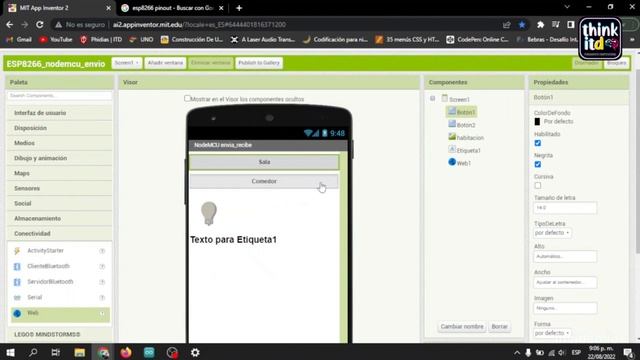Switch to Diseñador view
Screen dimensions: 640x360
(587, 63)
